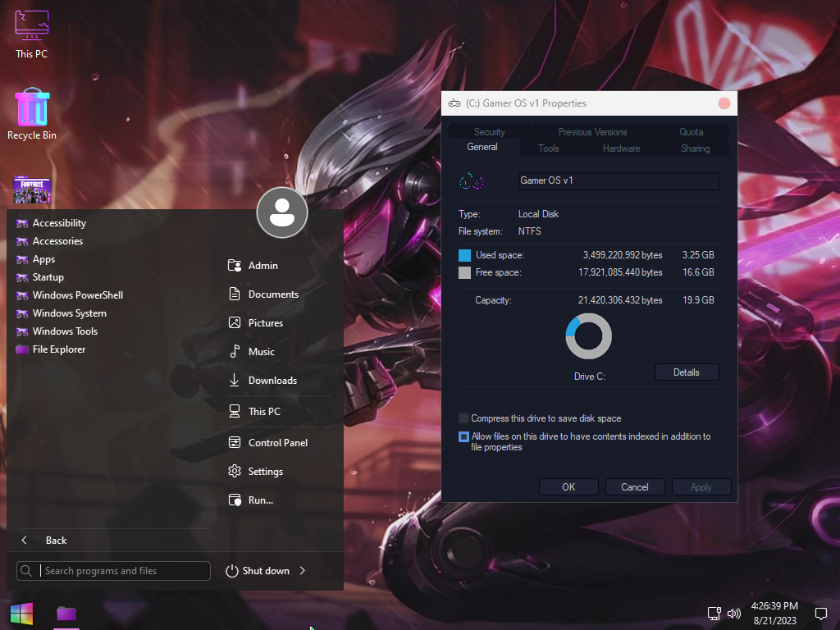840x630 pixels.
Task: Select the General tab
Action: (482, 147)
